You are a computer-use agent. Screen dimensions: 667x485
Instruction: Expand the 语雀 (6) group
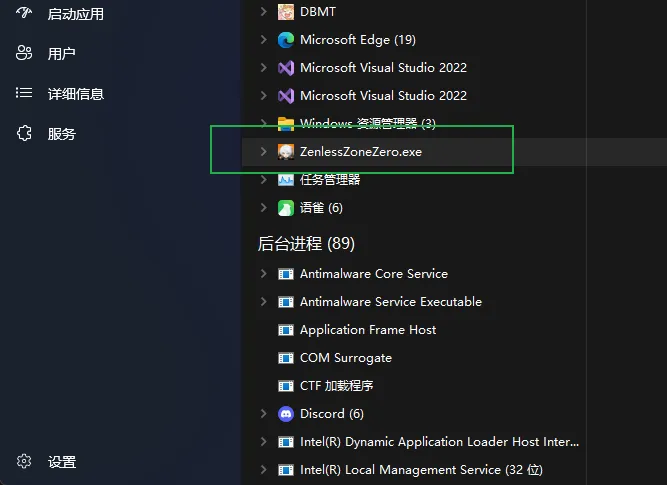click(264, 208)
